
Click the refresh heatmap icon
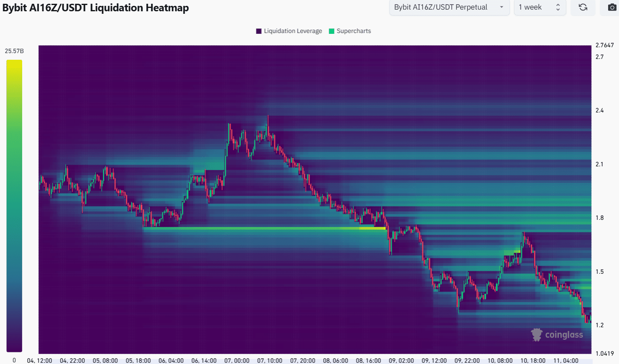[x=583, y=7]
